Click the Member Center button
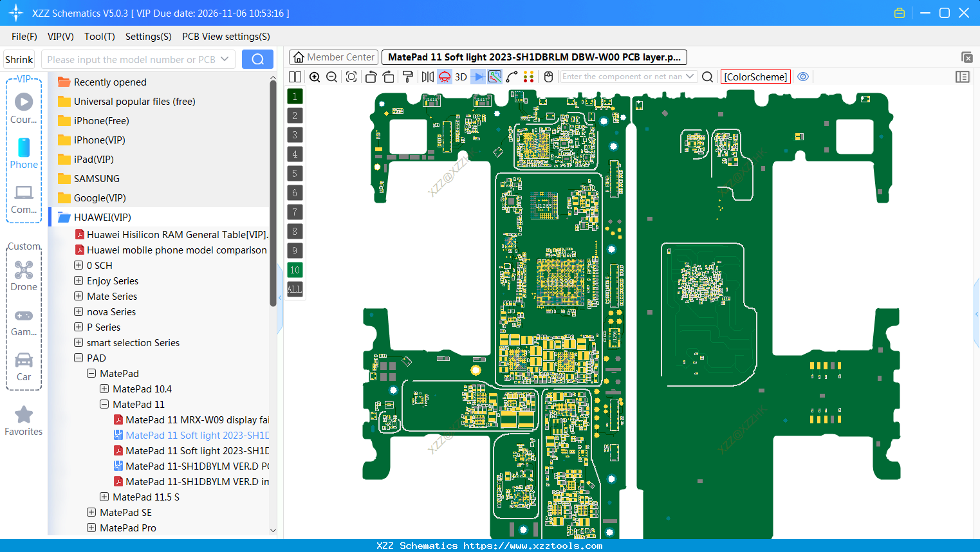 pyautogui.click(x=333, y=57)
